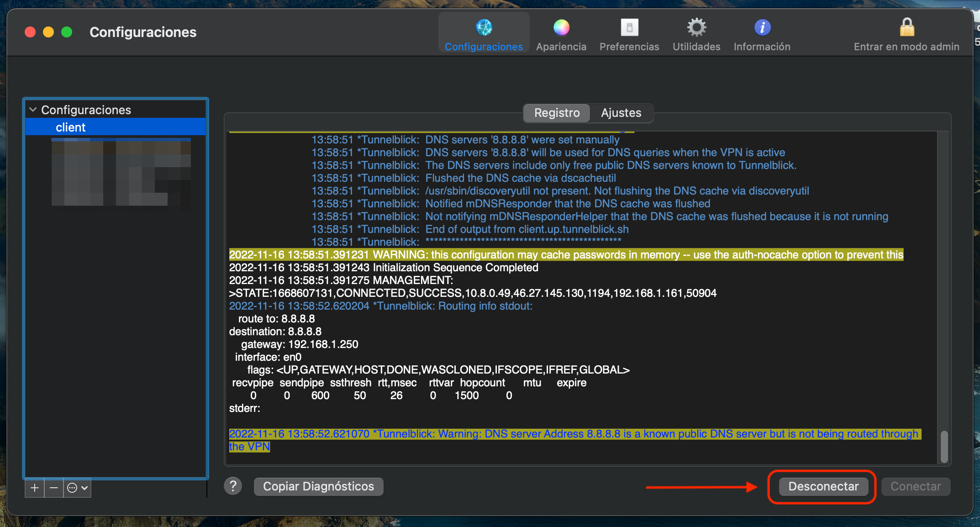Collapse the Configuraciones tree chevron
The height and width of the screenshot is (527, 980).
pos(33,110)
